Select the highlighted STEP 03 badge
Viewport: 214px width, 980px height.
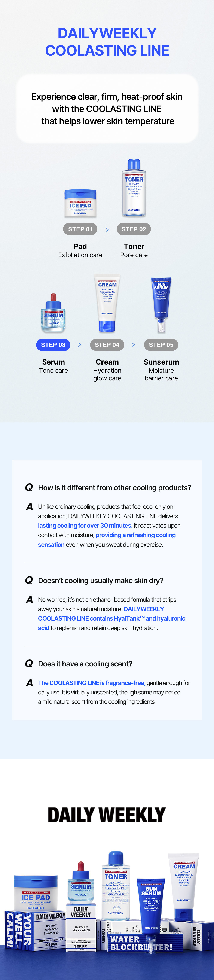pos(53,345)
